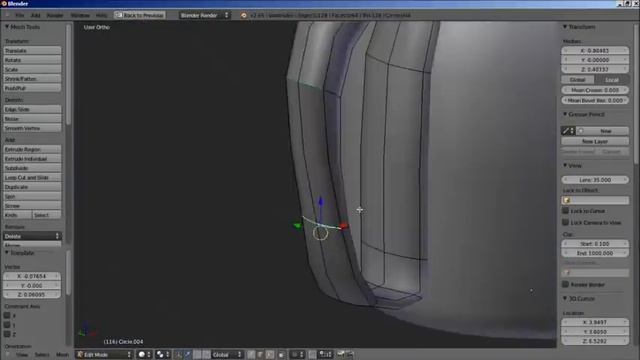Click the Edge Slide button
The width and height of the screenshot is (640, 360).
pos(32,109)
